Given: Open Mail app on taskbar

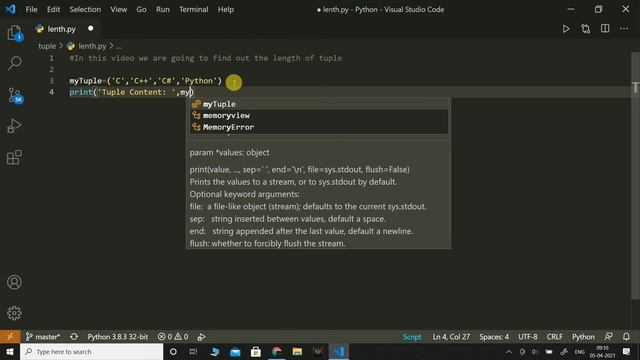Looking at the screenshot, I should coord(235,351).
